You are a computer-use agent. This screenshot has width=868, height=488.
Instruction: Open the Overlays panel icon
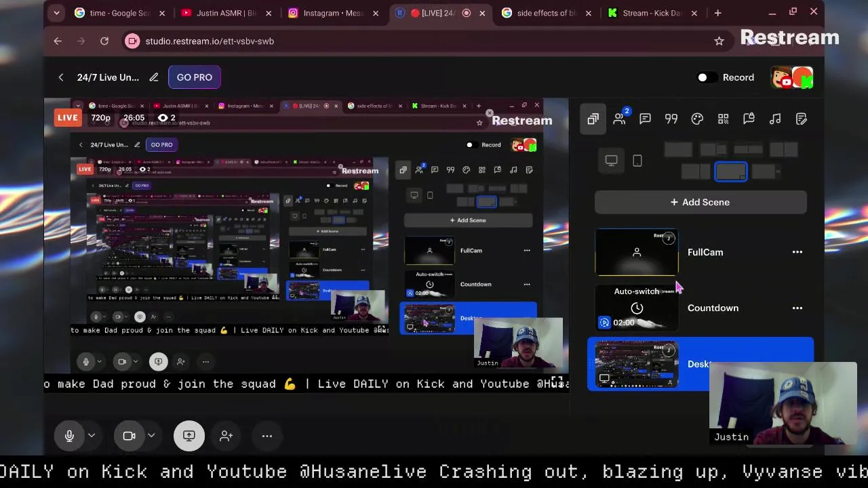749,119
